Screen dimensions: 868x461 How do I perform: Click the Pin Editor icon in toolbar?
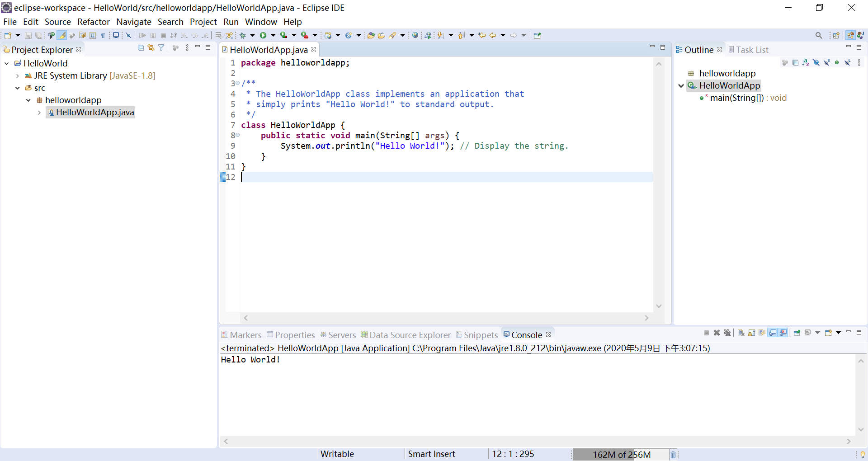click(x=537, y=35)
